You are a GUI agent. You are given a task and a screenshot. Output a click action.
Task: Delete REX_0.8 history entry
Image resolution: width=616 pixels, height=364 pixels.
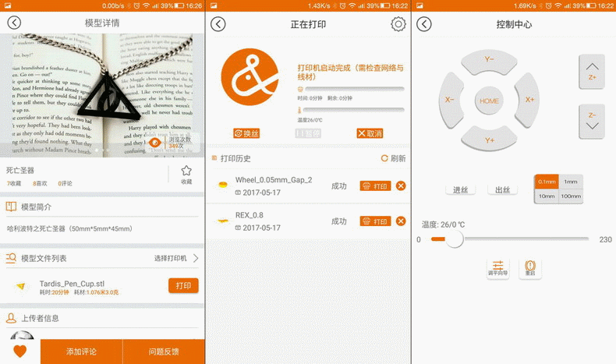pos(401,221)
